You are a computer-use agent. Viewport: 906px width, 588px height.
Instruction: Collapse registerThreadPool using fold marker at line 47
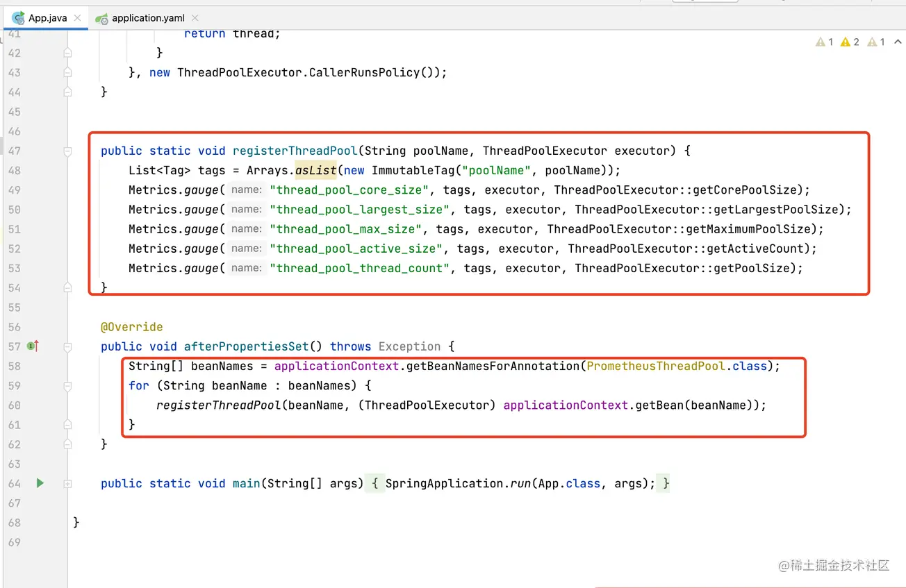[x=67, y=151]
